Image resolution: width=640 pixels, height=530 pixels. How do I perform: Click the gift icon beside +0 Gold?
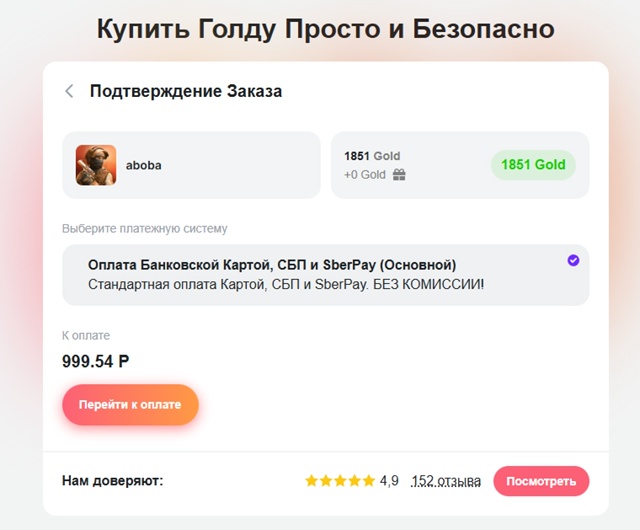point(399,175)
